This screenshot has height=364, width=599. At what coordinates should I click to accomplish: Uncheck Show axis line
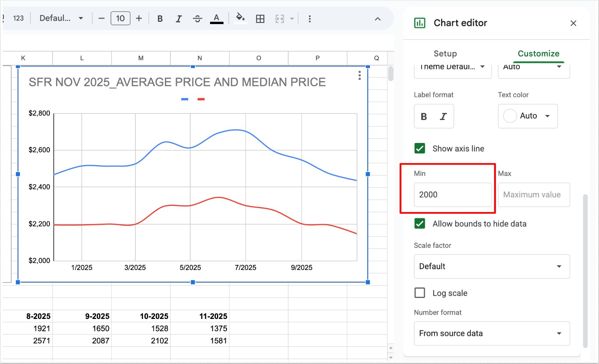click(420, 148)
